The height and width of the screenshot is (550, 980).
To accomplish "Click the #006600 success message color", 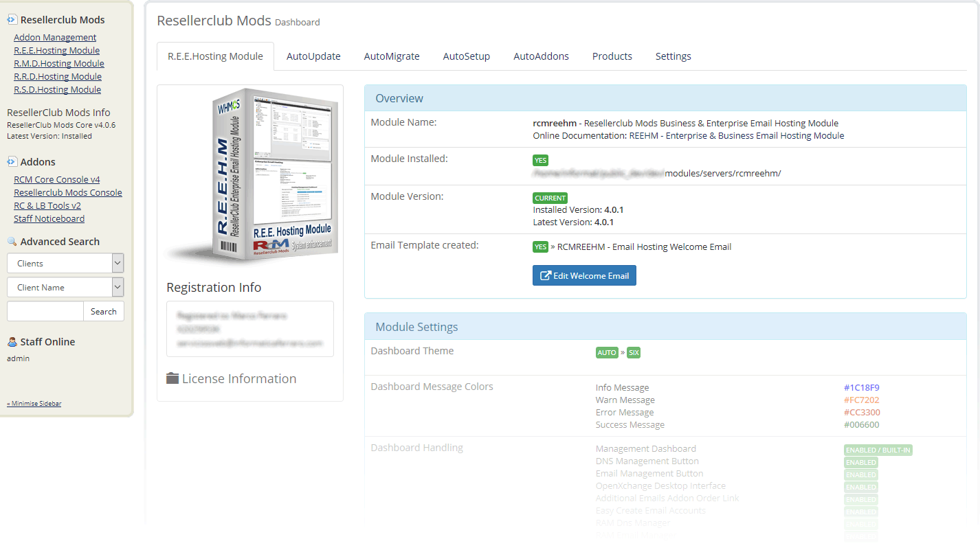I will [862, 424].
